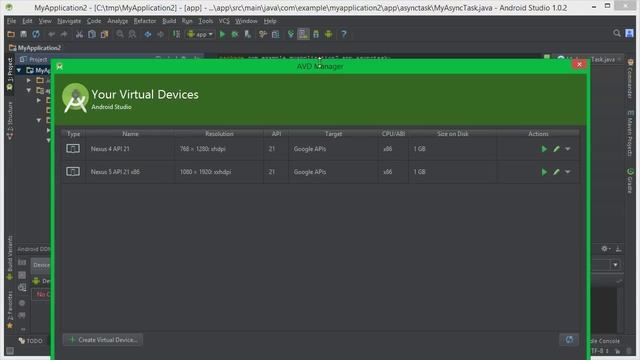640x360 pixels.
Task: Sort devices by the Target column header
Action: tap(333, 133)
